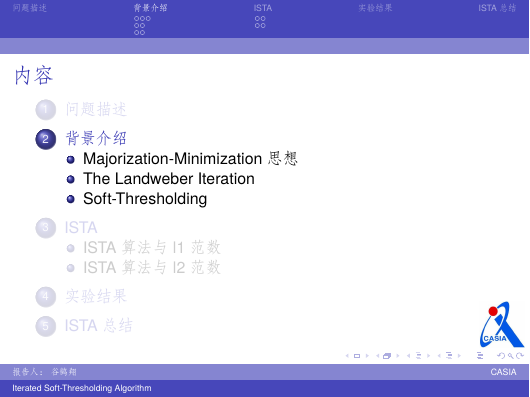Click the appendix/presentation outline icon
The image size is (530, 397).
click(x=480, y=355)
